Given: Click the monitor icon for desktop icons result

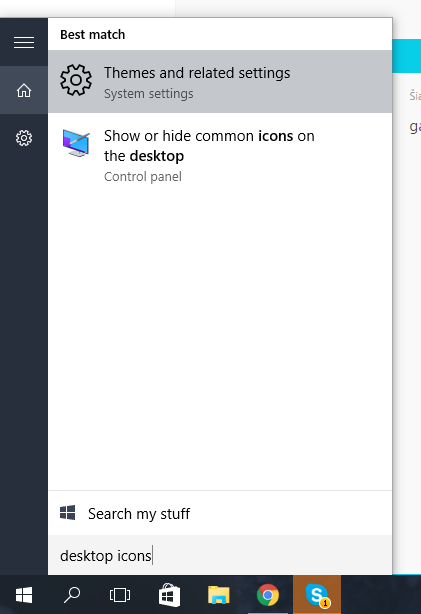Looking at the screenshot, I should click(76, 143).
